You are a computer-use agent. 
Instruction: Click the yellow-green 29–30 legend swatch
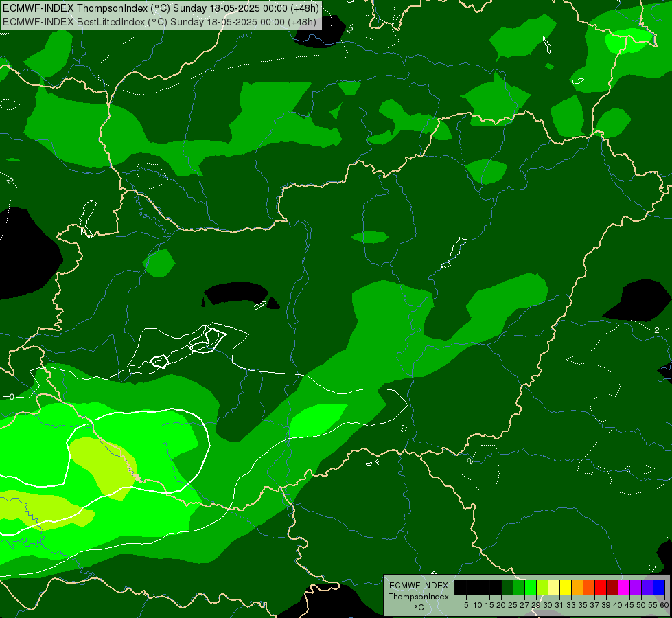click(x=542, y=587)
